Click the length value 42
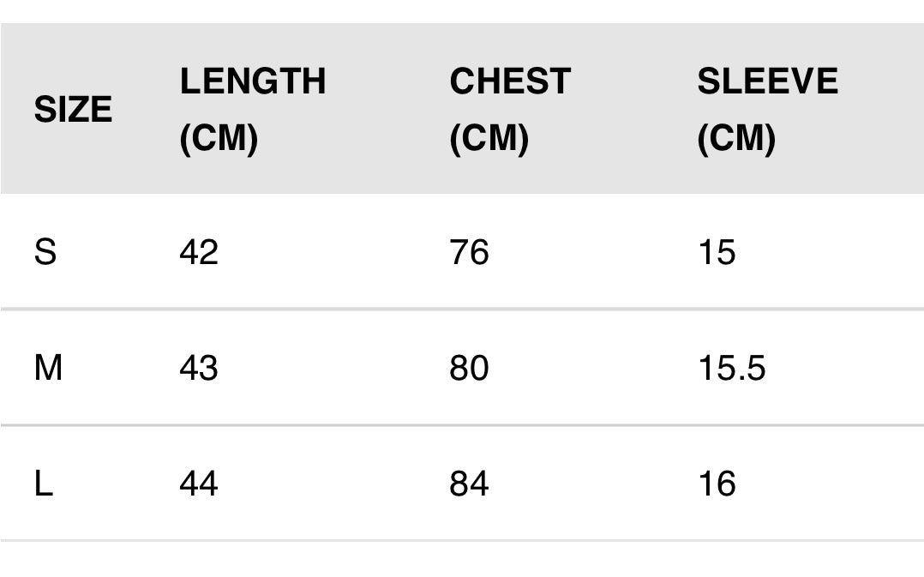Viewport: 924px width, 577px height. click(199, 252)
